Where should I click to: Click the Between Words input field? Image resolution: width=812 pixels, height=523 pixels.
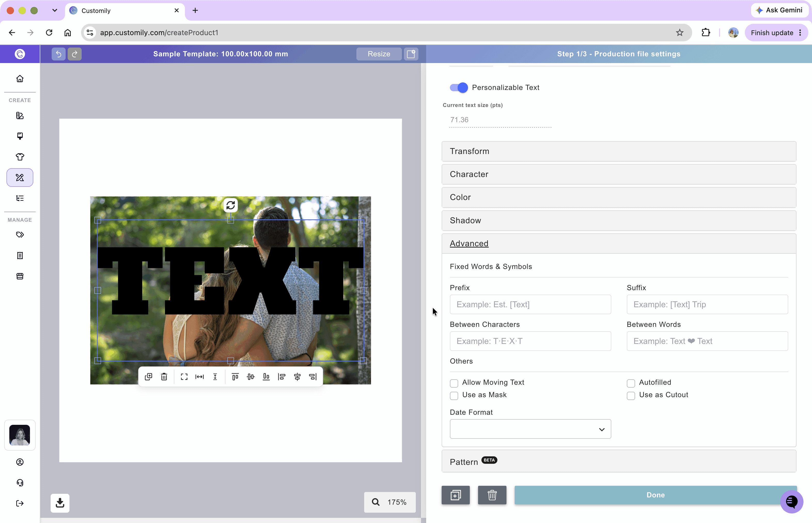click(707, 341)
